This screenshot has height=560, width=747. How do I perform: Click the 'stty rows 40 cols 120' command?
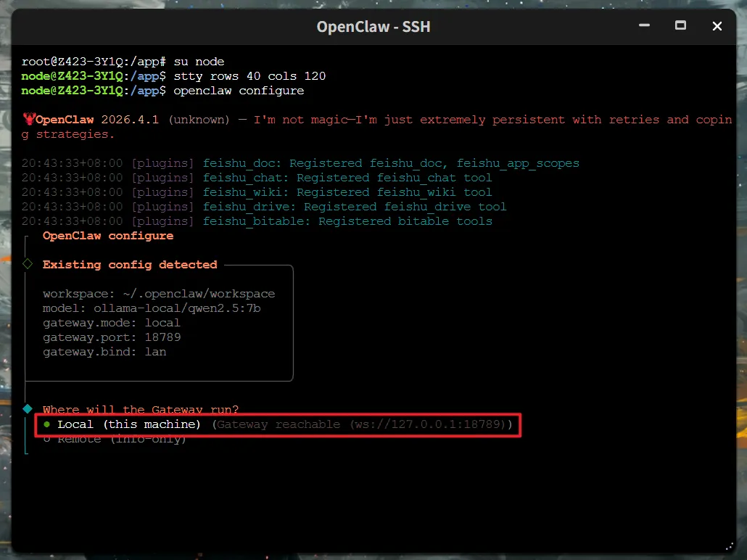(249, 76)
